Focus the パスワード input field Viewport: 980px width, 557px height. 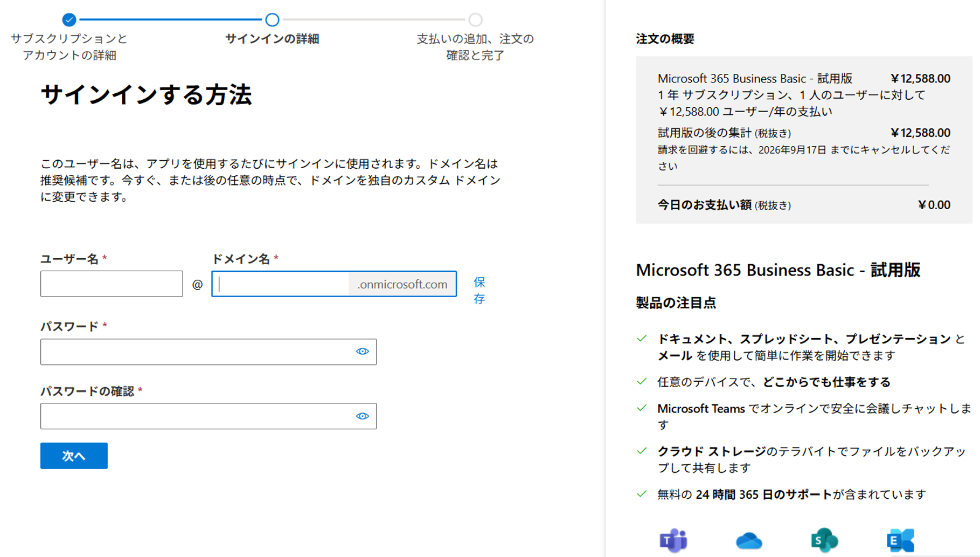point(208,352)
